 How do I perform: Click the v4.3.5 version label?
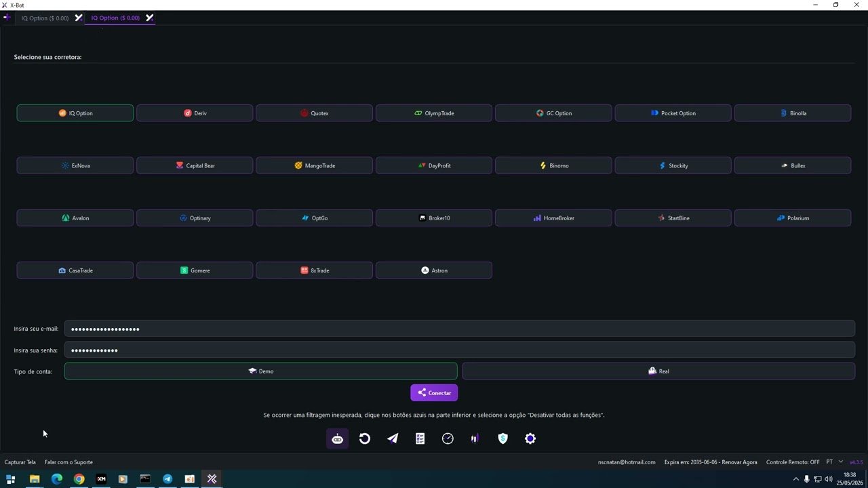[x=856, y=462]
